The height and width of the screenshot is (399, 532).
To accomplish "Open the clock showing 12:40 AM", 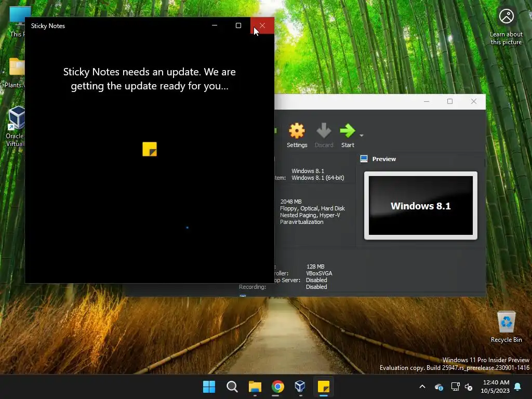I will pyautogui.click(x=495, y=387).
